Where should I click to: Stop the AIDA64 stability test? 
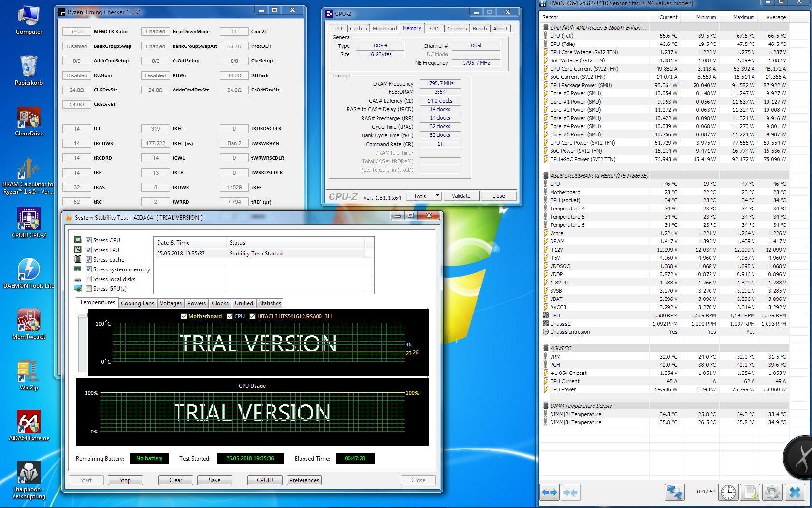coord(125,480)
